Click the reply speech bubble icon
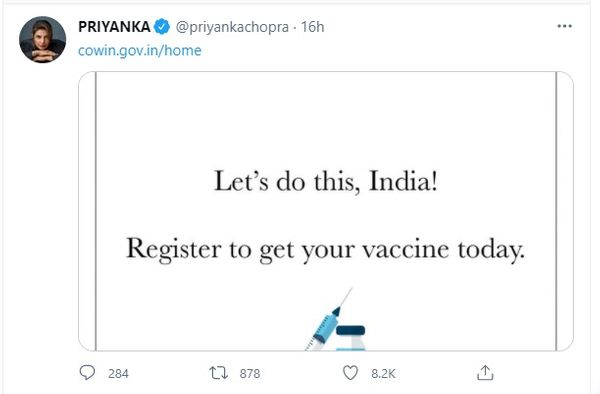The height and width of the screenshot is (394, 600). pyautogui.click(x=87, y=373)
